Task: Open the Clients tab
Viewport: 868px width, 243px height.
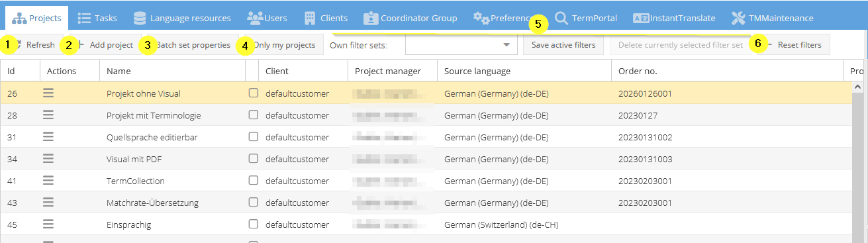Action: coord(326,18)
